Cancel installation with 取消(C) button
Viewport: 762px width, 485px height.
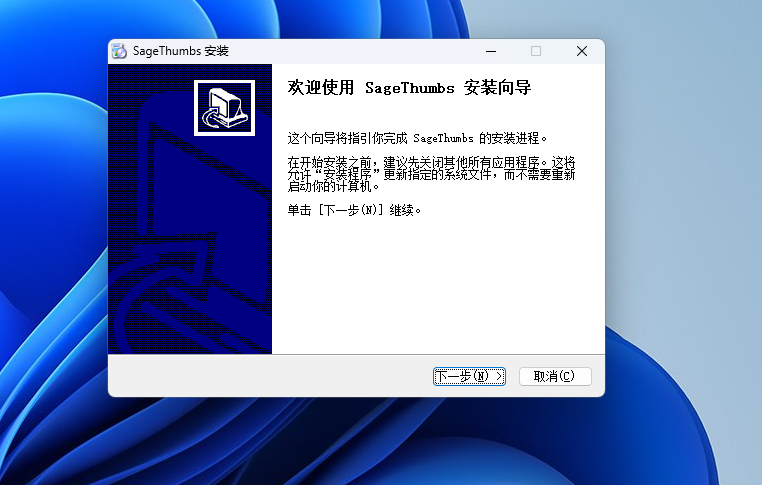click(555, 376)
